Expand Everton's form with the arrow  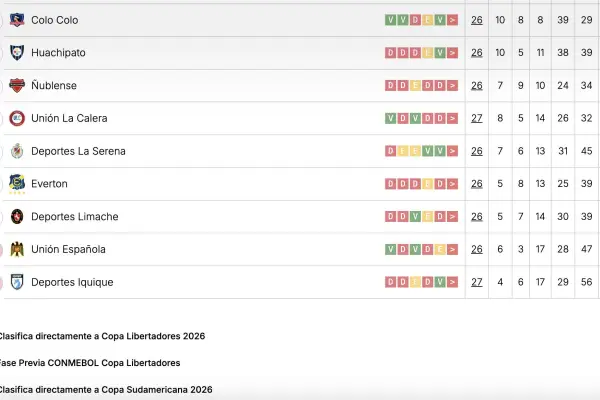click(452, 184)
